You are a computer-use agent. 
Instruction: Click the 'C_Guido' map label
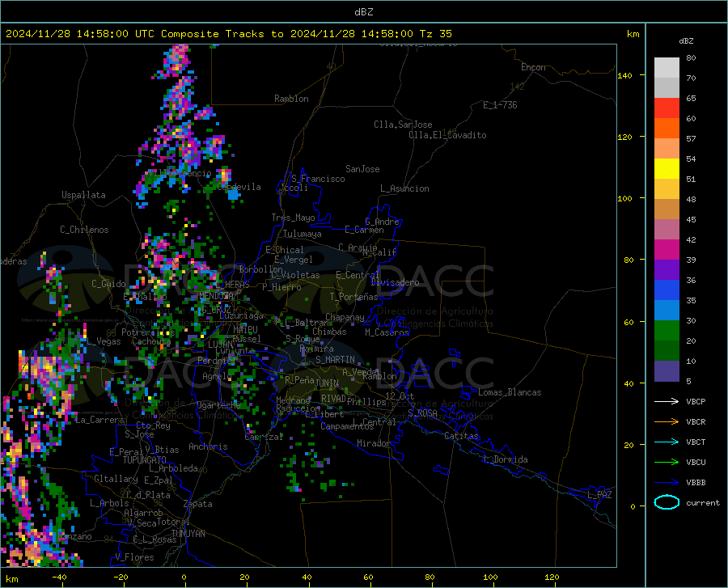coord(108,284)
